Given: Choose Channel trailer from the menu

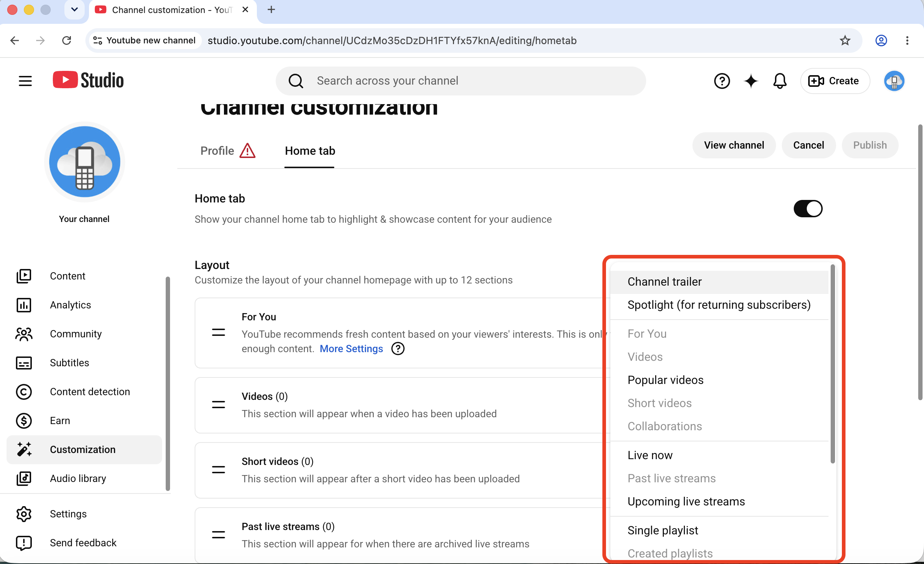Looking at the screenshot, I should pyautogui.click(x=719, y=282).
